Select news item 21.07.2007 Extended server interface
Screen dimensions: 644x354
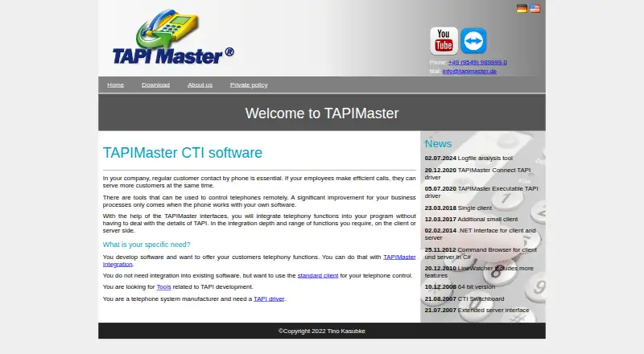[477, 310]
